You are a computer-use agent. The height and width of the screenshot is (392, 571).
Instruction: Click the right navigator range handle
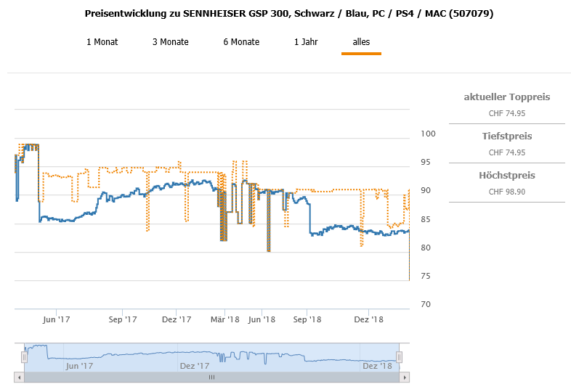[399, 357]
